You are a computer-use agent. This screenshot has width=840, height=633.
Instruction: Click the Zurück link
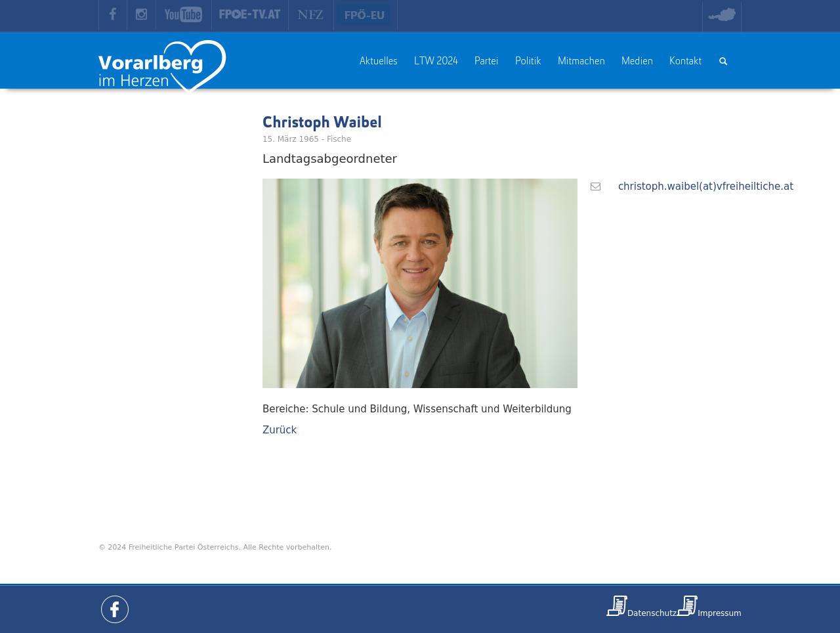pyautogui.click(x=280, y=430)
